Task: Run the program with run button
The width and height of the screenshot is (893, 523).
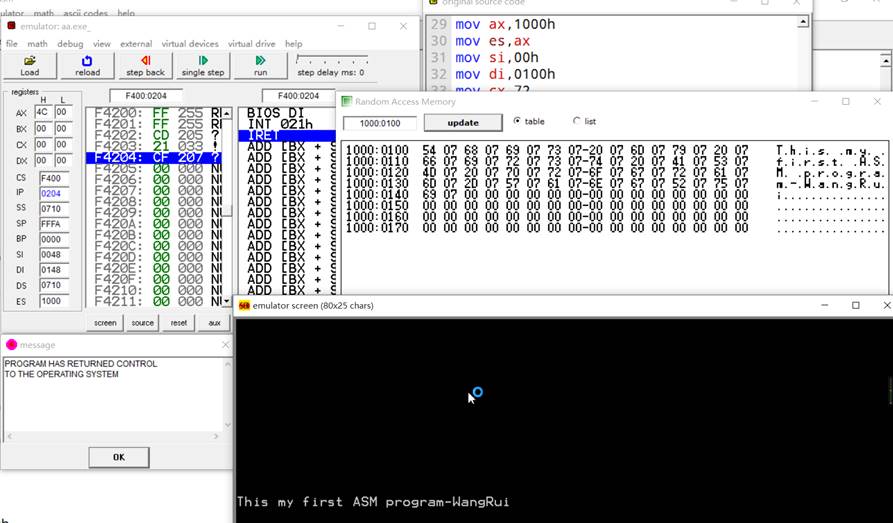Action: [x=261, y=66]
